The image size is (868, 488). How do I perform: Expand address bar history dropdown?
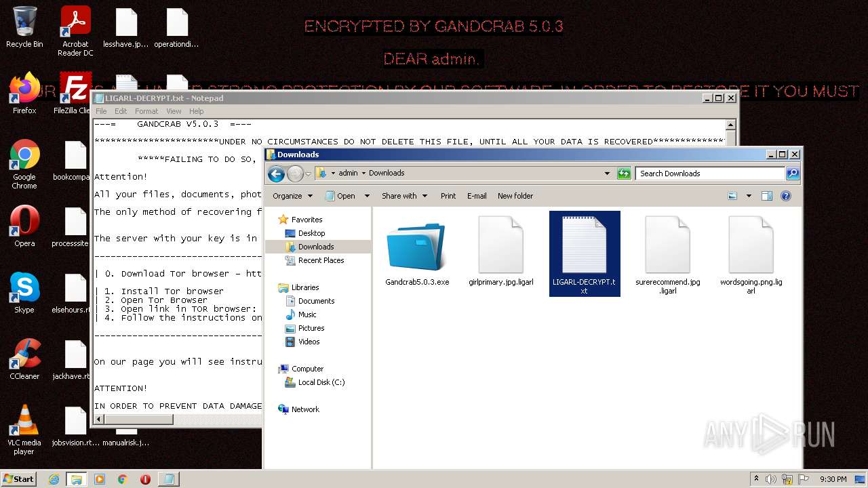point(607,174)
